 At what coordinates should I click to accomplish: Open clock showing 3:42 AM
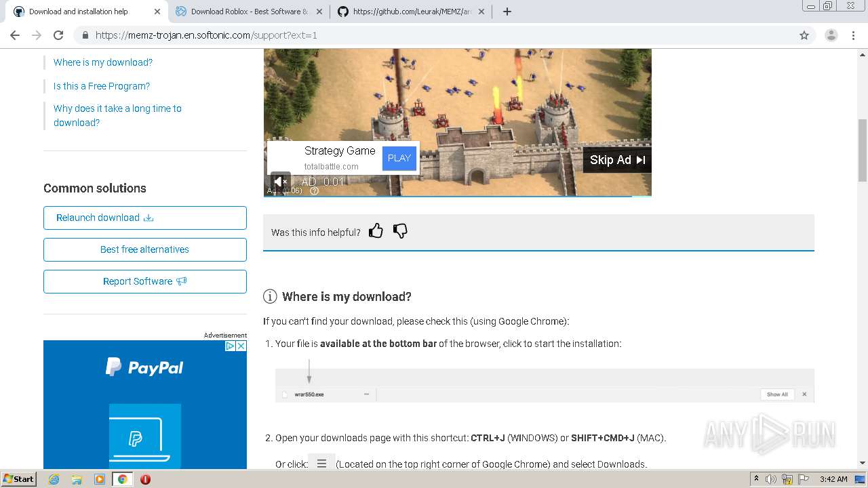click(x=833, y=479)
